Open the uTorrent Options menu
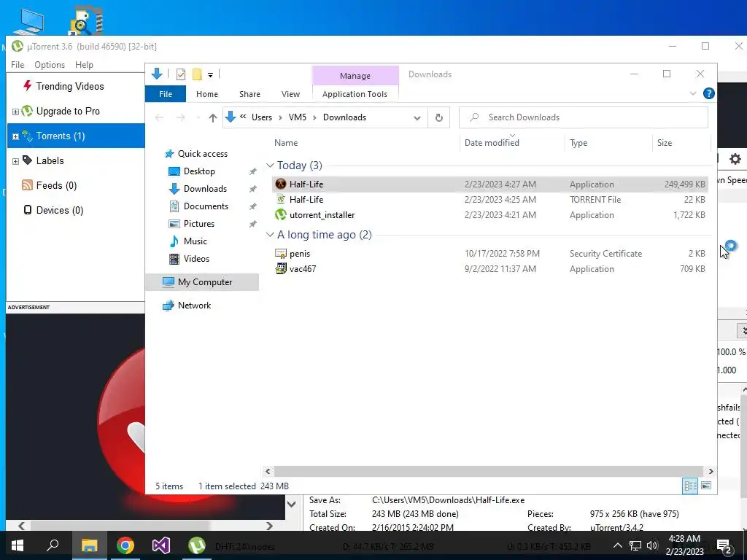The image size is (747, 560). (x=50, y=65)
